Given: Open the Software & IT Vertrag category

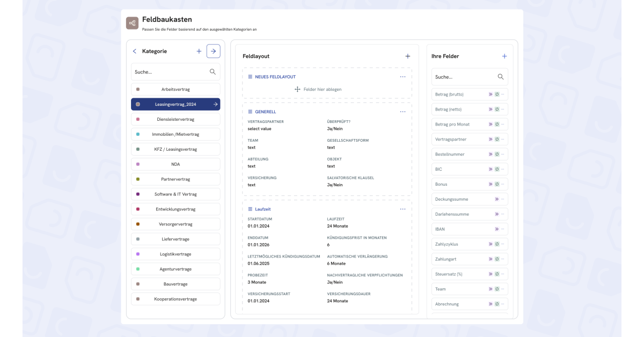Looking at the screenshot, I should point(175,194).
